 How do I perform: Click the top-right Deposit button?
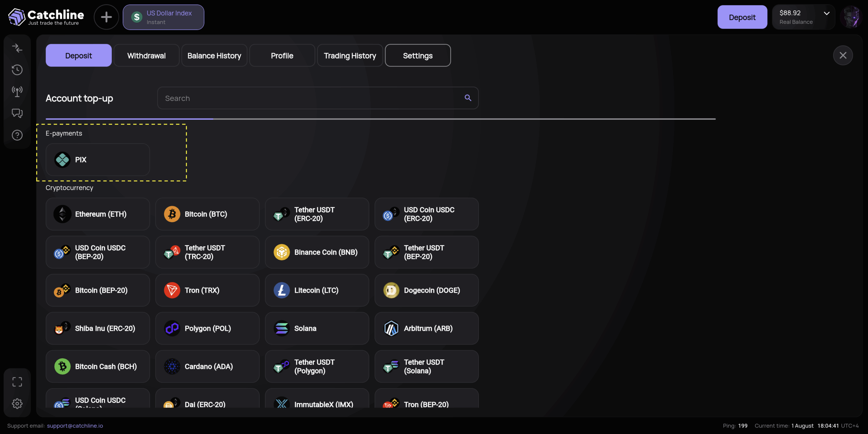pyautogui.click(x=742, y=17)
